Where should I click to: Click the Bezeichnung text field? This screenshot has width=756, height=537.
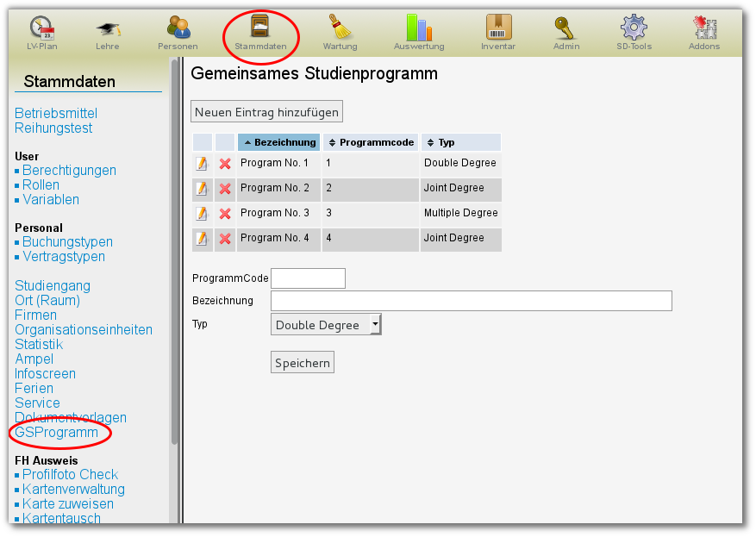pyautogui.click(x=471, y=301)
